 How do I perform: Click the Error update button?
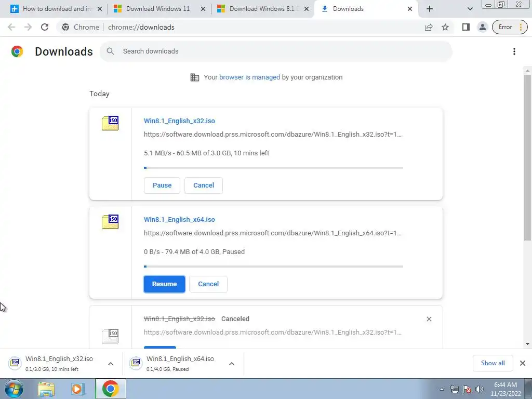pyautogui.click(x=510, y=27)
